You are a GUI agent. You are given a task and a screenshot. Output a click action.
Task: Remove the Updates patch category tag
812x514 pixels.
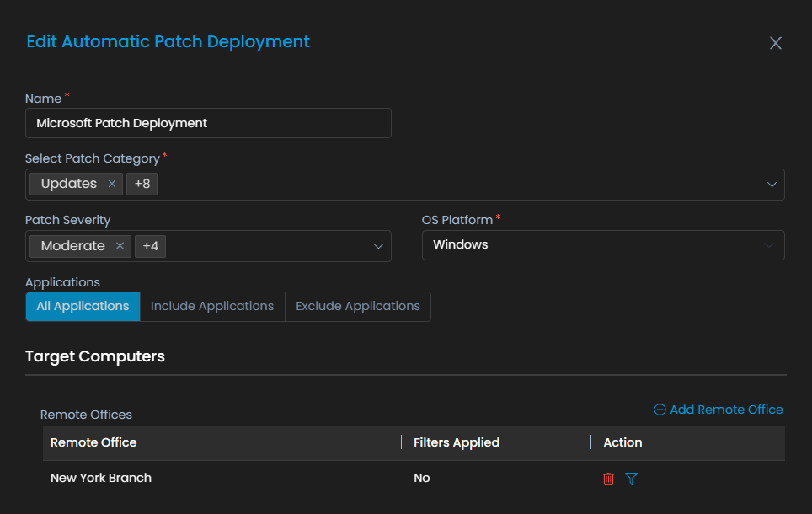click(x=112, y=184)
